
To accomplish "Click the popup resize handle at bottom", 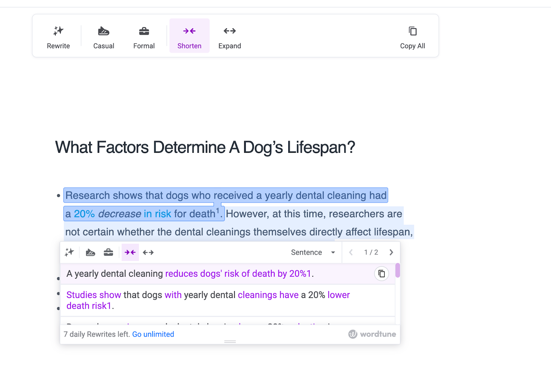I will [230, 342].
